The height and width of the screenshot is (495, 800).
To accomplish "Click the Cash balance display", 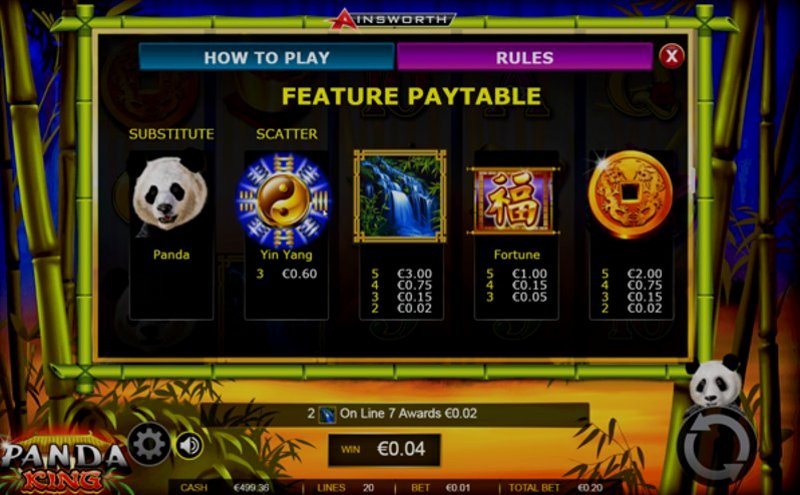I will [251, 488].
